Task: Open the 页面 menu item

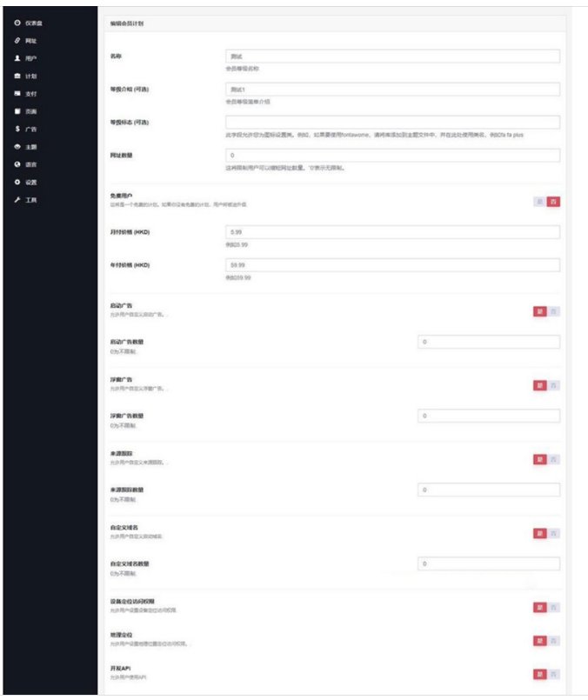Action: click(x=30, y=111)
